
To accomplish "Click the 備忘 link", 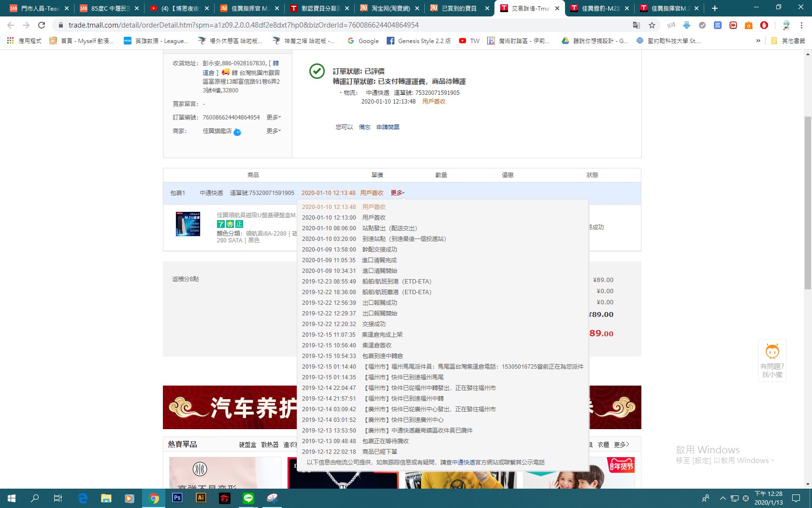I will click(x=364, y=127).
